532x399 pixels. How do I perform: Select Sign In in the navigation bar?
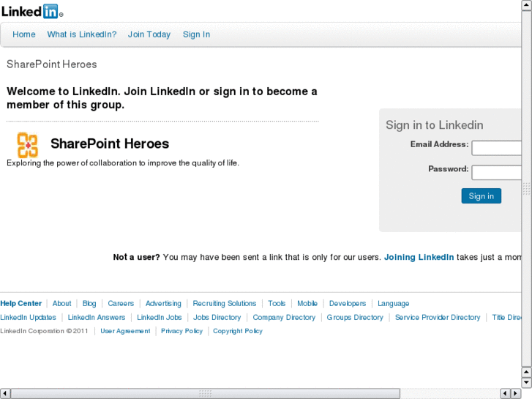[x=196, y=34]
